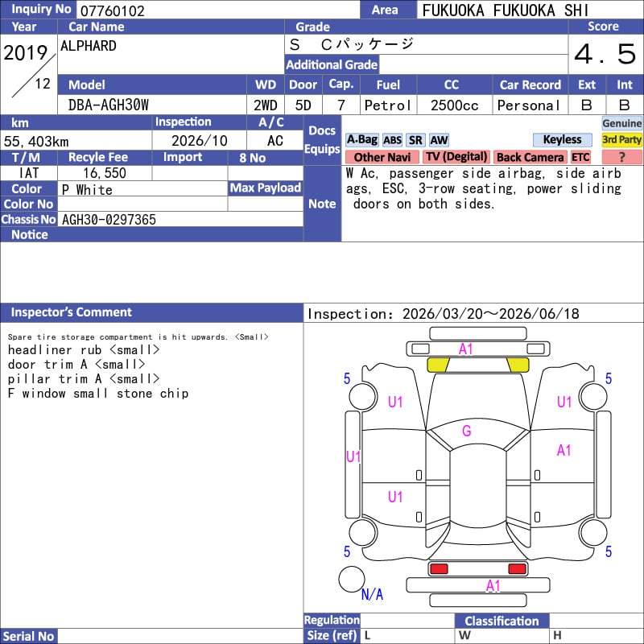Click the chassis number AGH30-0297365
644x644 pixels.
point(109,220)
